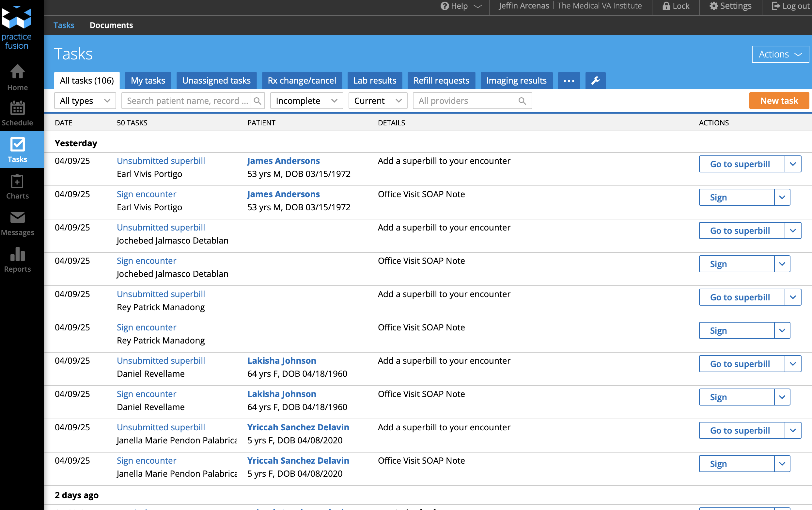Open Unsubmitted superbill link for Earl Vivis Portigo

[x=161, y=161]
